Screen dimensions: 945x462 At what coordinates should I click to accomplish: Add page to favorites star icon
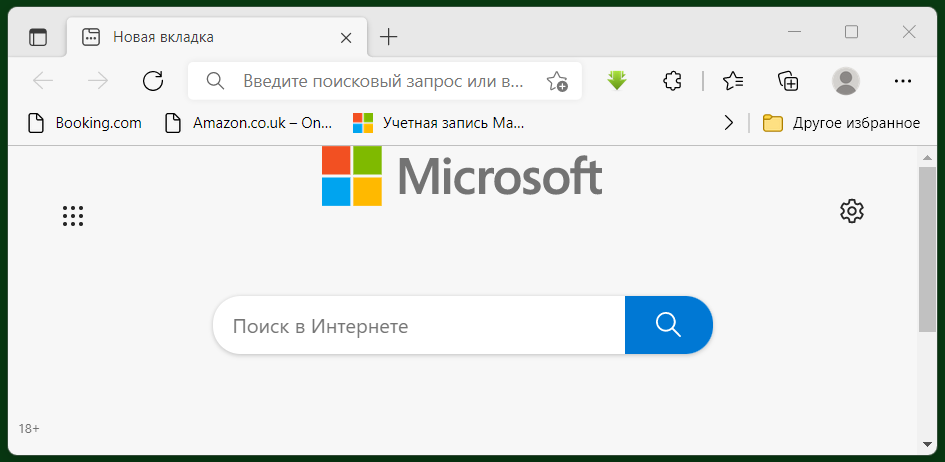click(x=557, y=81)
